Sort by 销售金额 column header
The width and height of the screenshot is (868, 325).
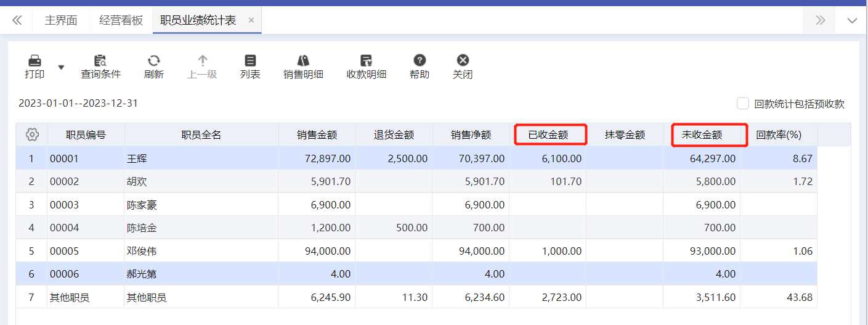(317, 134)
